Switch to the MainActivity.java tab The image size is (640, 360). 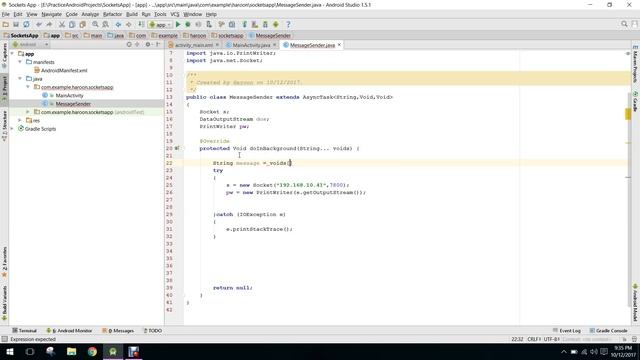tap(251, 45)
